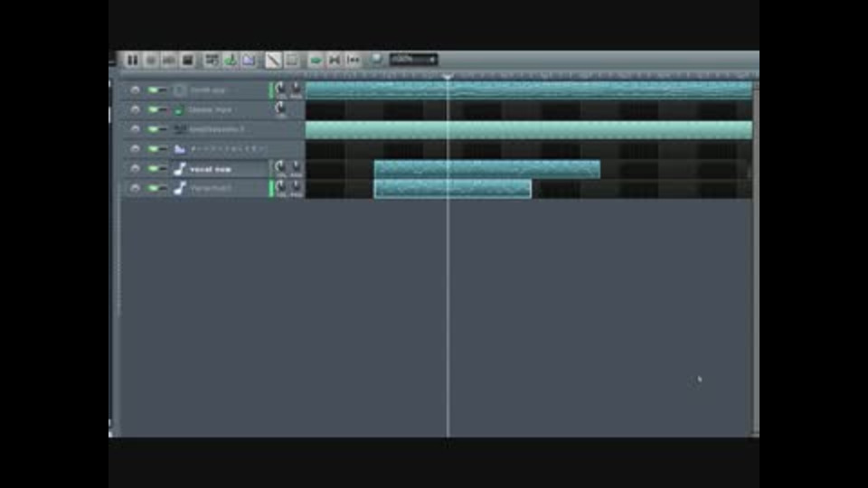Add a new automation track
Image resolution: width=868 pixels, height=488 pixels.
click(249, 60)
